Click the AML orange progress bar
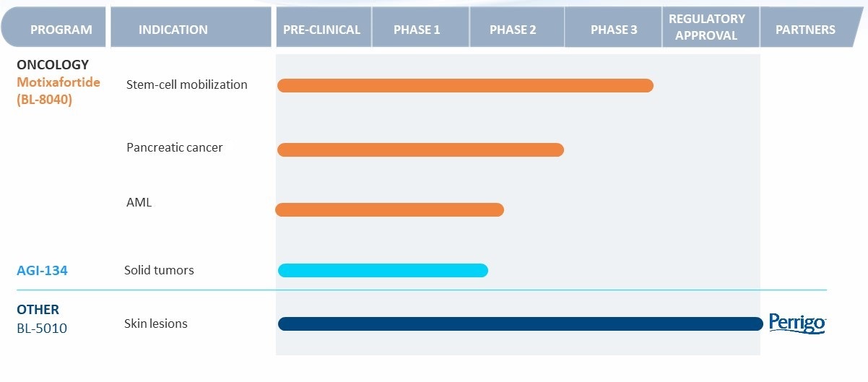 [390, 210]
